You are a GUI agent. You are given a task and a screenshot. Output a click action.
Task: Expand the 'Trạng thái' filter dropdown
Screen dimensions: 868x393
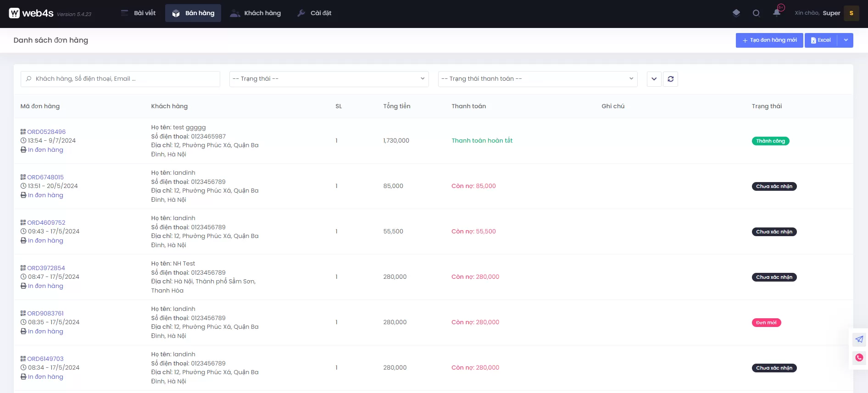tap(328, 79)
